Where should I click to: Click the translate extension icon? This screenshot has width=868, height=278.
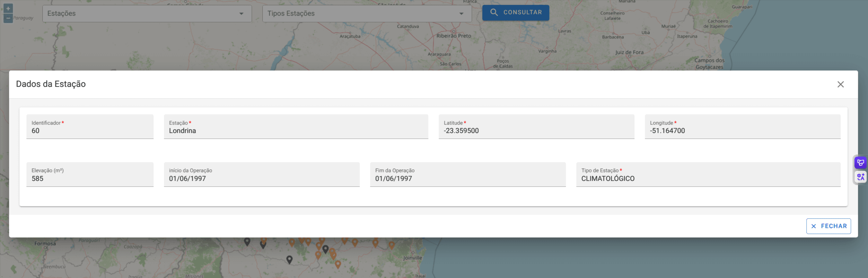coord(860,177)
